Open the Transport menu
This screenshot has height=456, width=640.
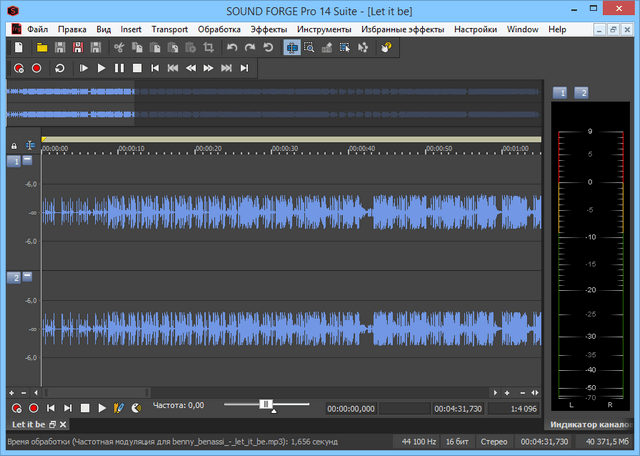169,30
